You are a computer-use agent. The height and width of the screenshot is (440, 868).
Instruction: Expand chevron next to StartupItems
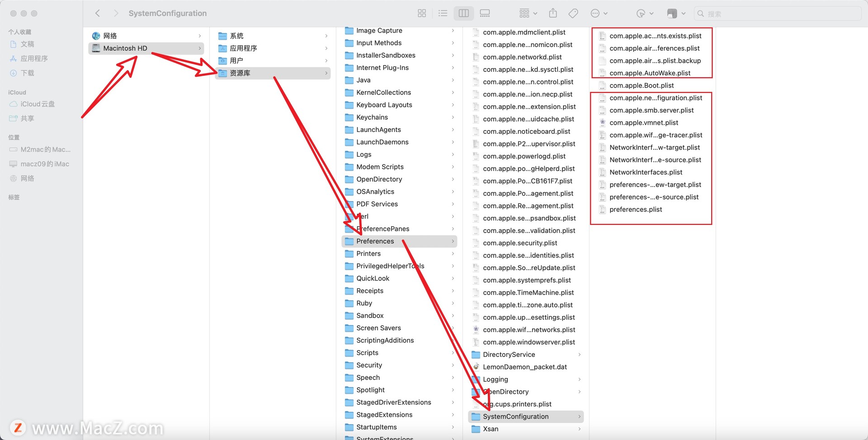[x=453, y=427]
